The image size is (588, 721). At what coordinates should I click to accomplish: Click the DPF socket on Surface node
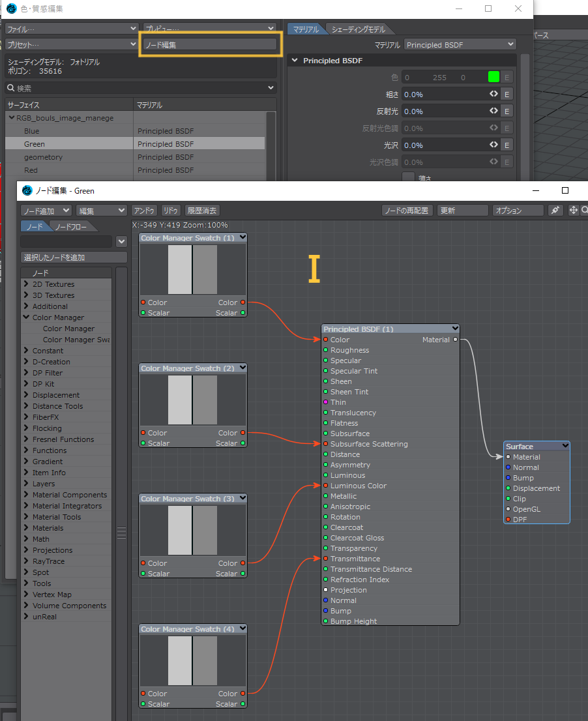click(508, 520)
